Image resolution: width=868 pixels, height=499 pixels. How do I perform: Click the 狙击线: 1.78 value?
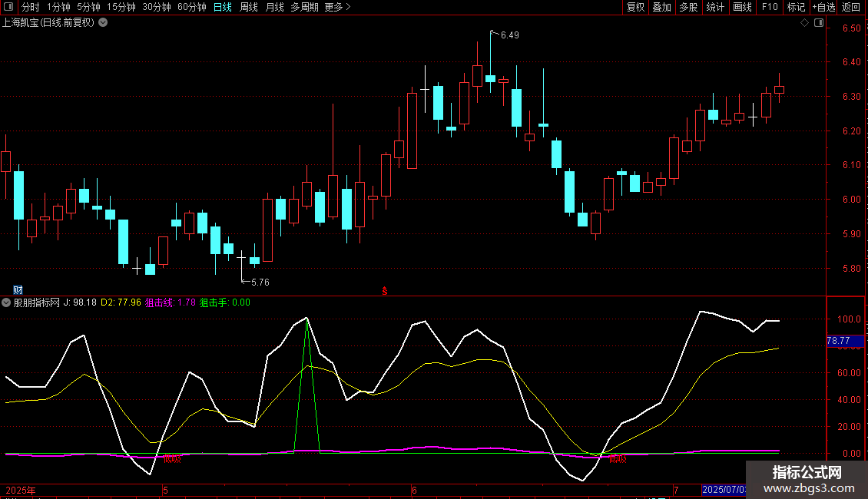click(x=171, y=302)
